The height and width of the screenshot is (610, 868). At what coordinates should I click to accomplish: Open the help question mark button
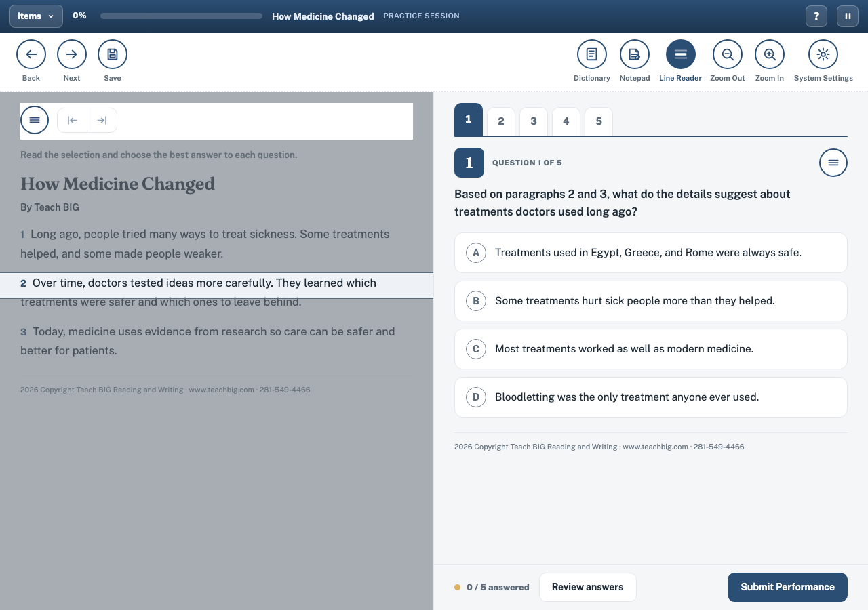[816, 16]
